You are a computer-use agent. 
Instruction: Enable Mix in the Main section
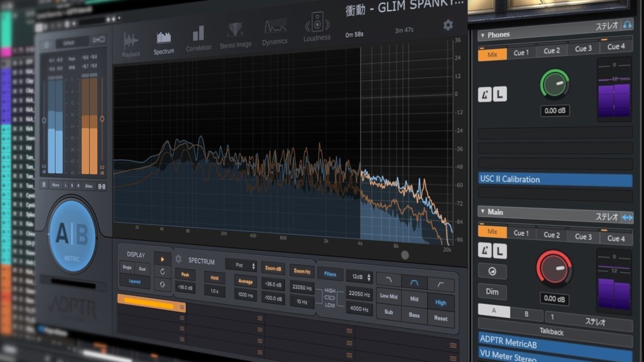tap(492, 232)
